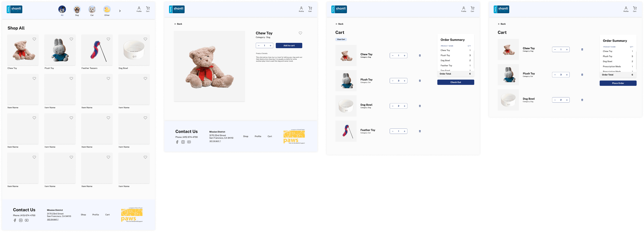Show next categories with right chevron
The image size is (644, 232).
[x=120, y=11]
